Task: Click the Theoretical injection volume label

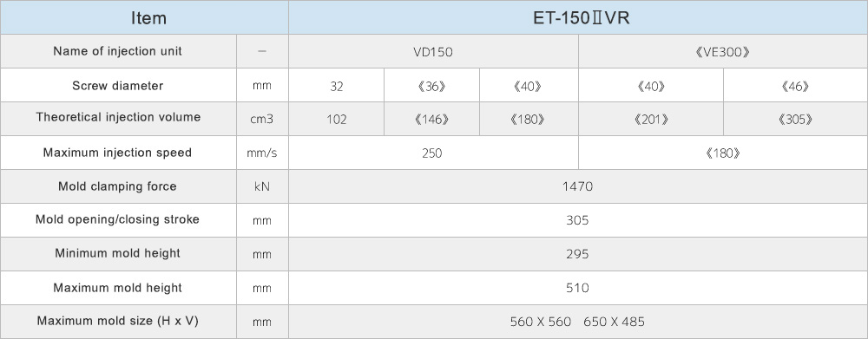Action: 118,117
